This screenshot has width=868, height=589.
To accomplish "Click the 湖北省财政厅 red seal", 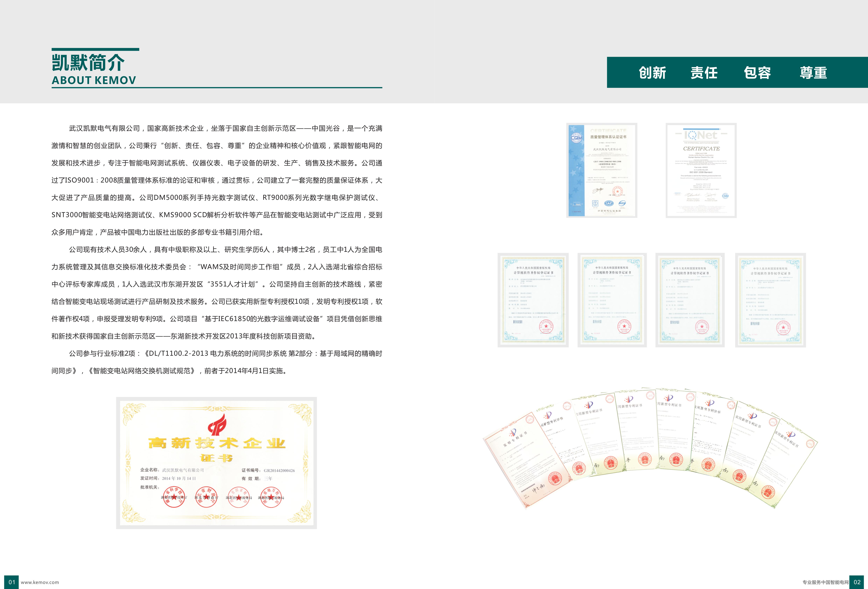I will point(206,497).
